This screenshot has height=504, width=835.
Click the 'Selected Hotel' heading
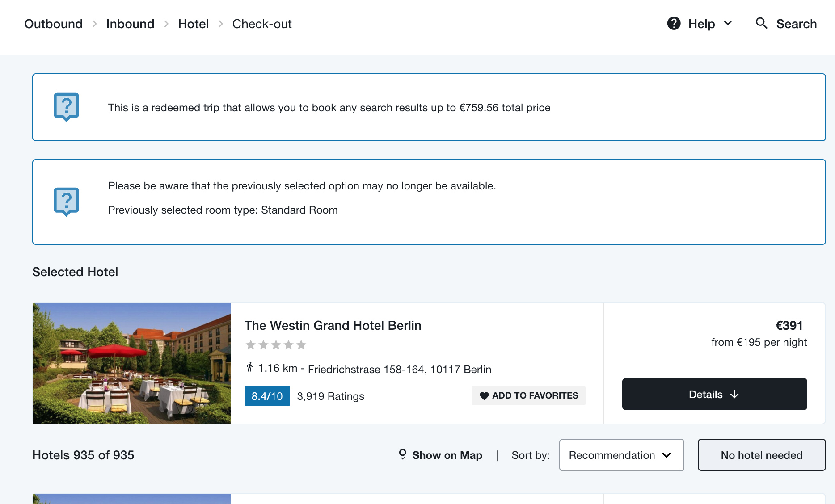tap(75, 272)
